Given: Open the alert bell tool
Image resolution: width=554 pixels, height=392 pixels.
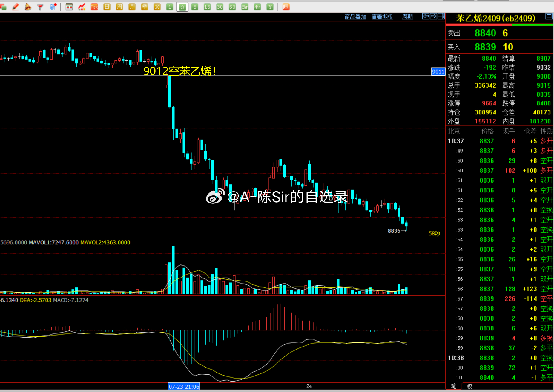Looking at the screenshot, I should [28, 7].
